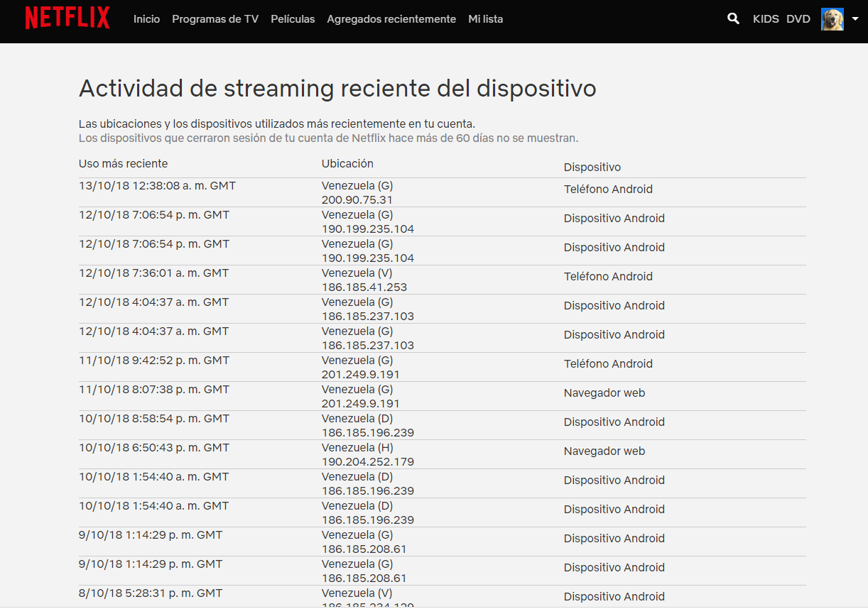The height and width of the screenshot is (609, 868).
Task: Go to Inicio
Action: (x=146, y=19)
